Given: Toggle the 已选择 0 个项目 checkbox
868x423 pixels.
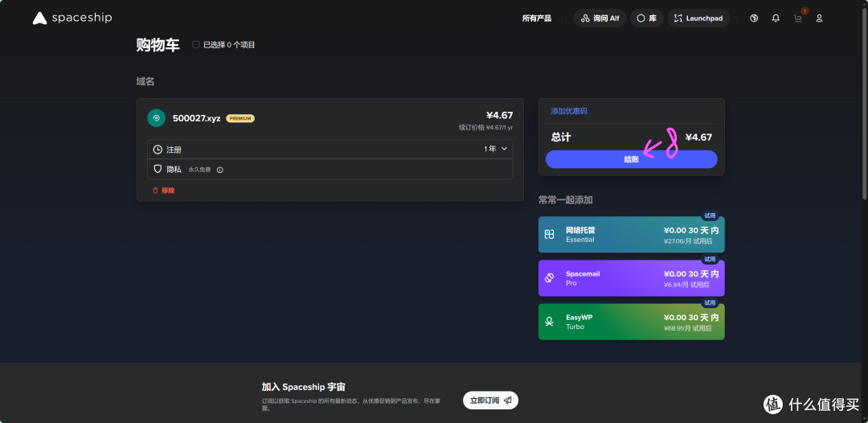Looking at the screenshot, I should tap(196, 45).
